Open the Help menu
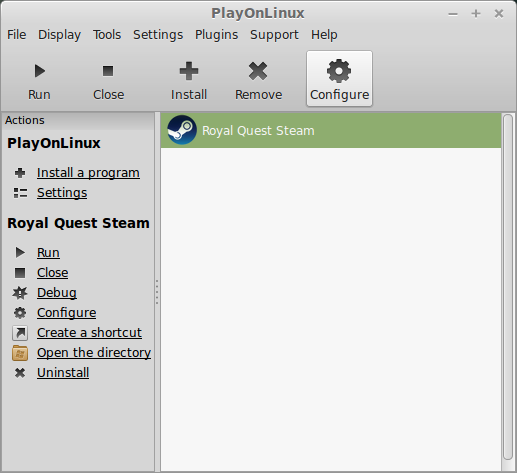Viewport: 517px width, 473px height. [324, 35]
